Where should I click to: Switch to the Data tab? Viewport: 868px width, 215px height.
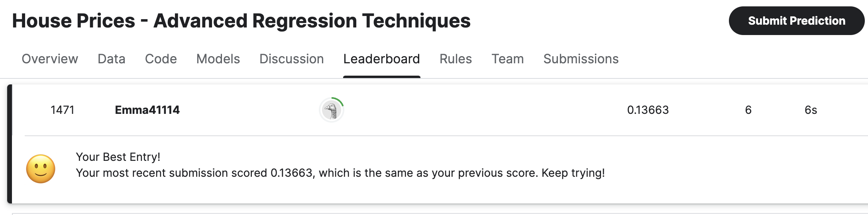112,59
